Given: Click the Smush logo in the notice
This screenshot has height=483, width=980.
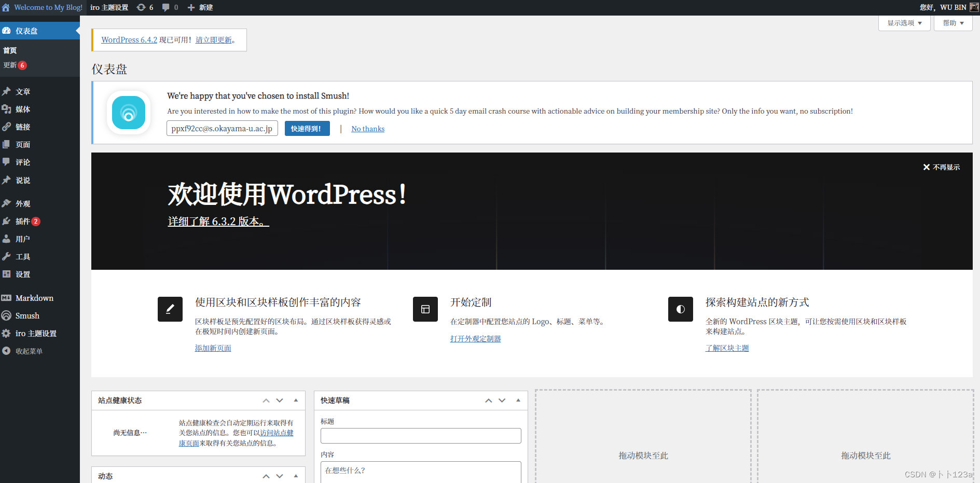Looking at the screenshot, I should (x=129, y=113).
